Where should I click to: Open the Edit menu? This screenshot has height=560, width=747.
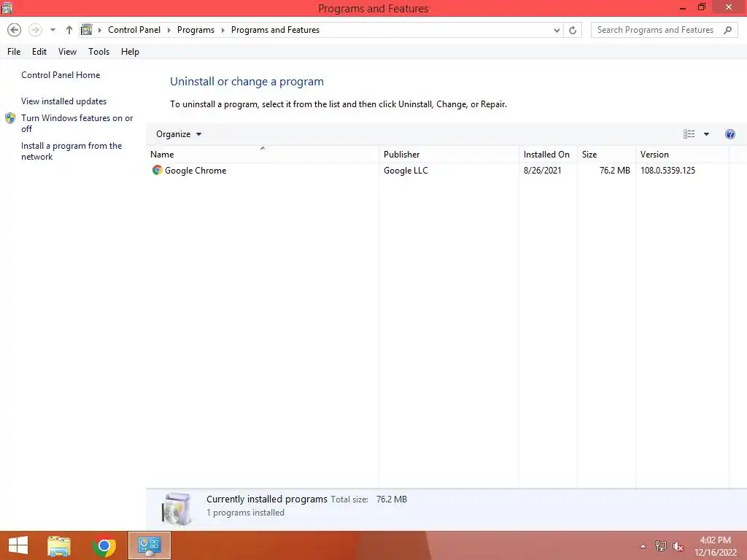point(39,52)
